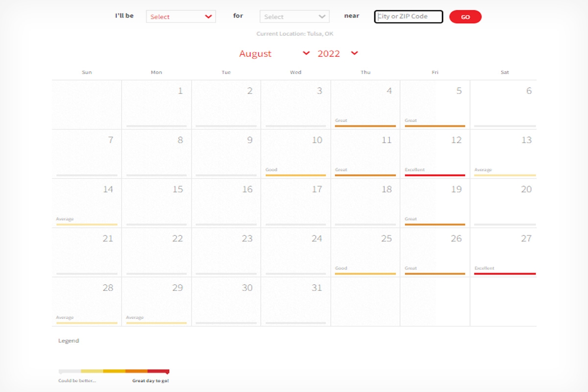
Task: Click the red GO button
Action: pyautogui.click(x=465, y=16)
